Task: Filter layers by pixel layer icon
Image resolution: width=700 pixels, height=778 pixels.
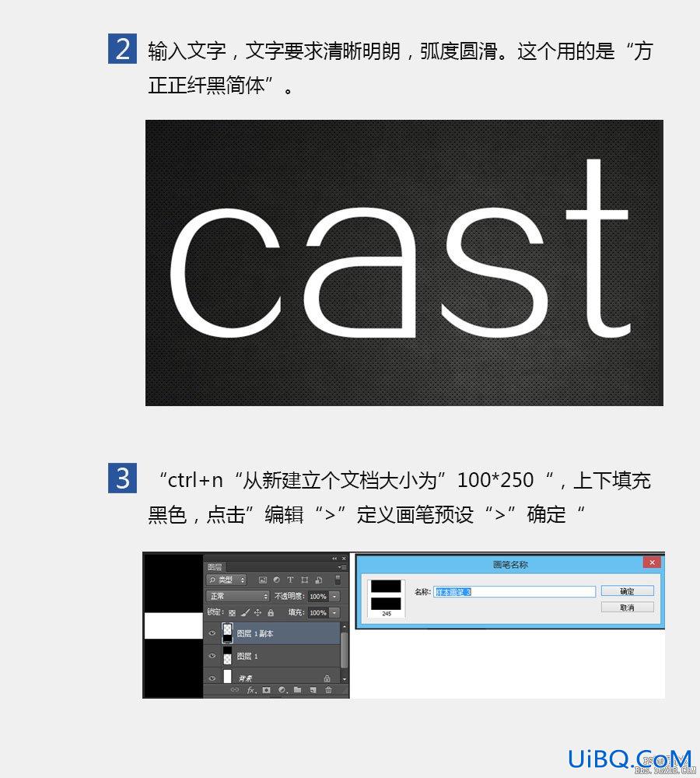Action: pos(263,580)
